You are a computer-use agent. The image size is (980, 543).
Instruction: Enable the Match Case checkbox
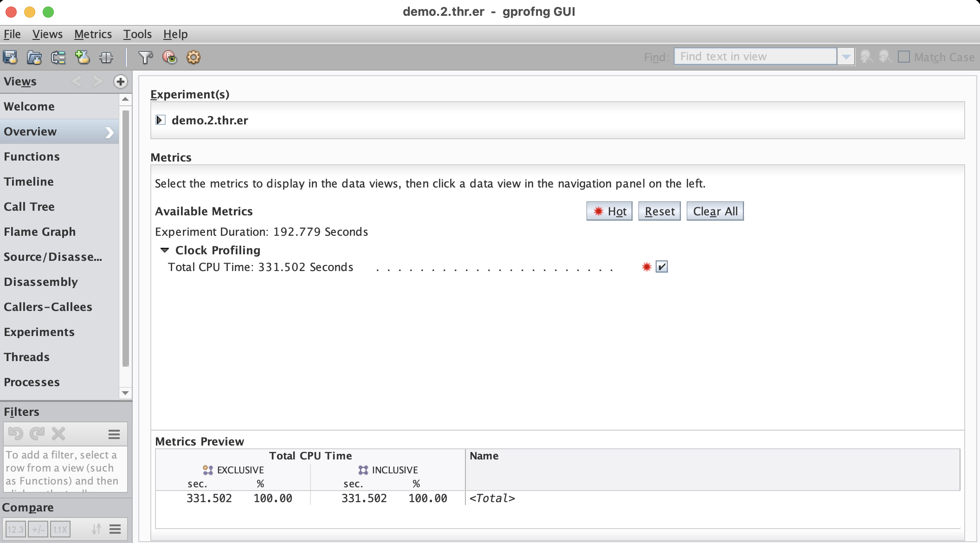tap(904, 57)
